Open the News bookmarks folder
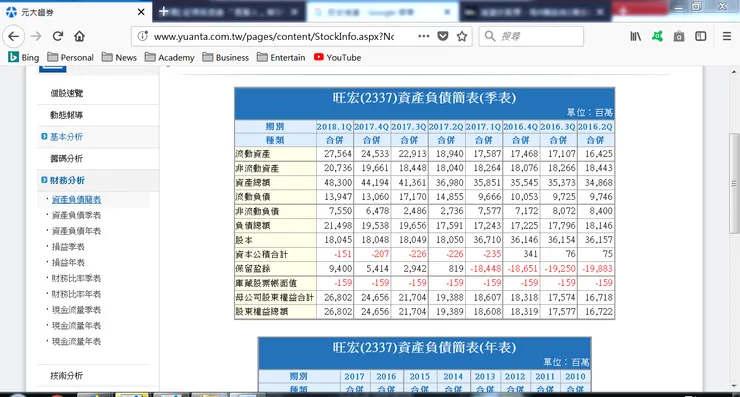 click(x=119, y=58)
